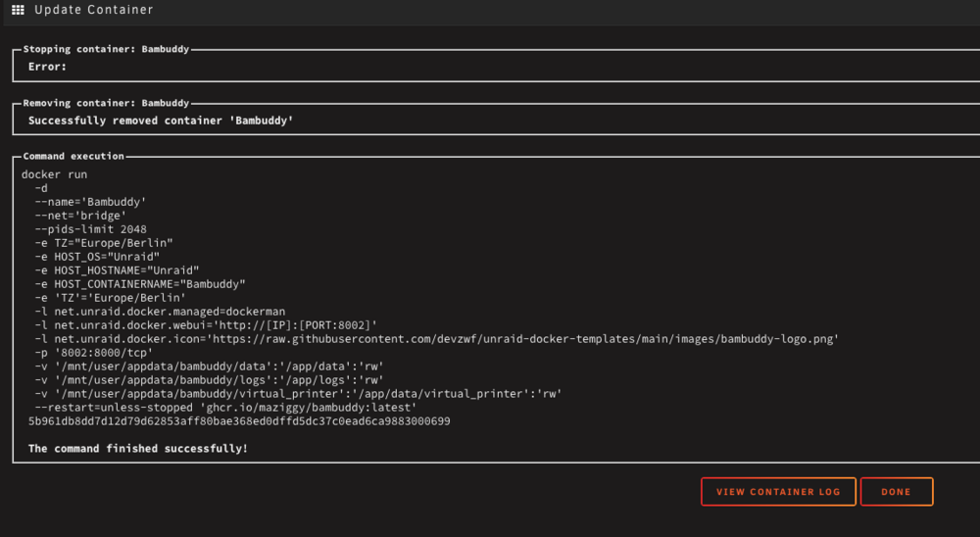Click the 'docker run' line
Screen dimensions: 980x537
tap(54, 174)
